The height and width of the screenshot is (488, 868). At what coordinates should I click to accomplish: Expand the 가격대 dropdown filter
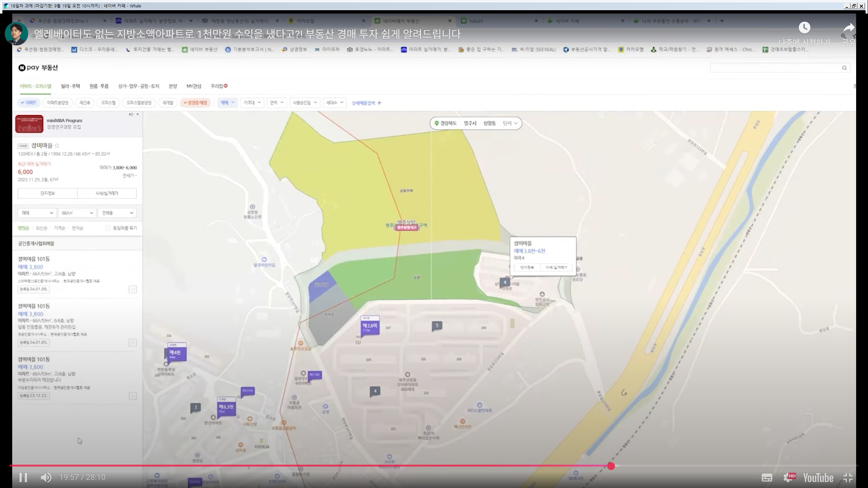click(x=252, y=103)
